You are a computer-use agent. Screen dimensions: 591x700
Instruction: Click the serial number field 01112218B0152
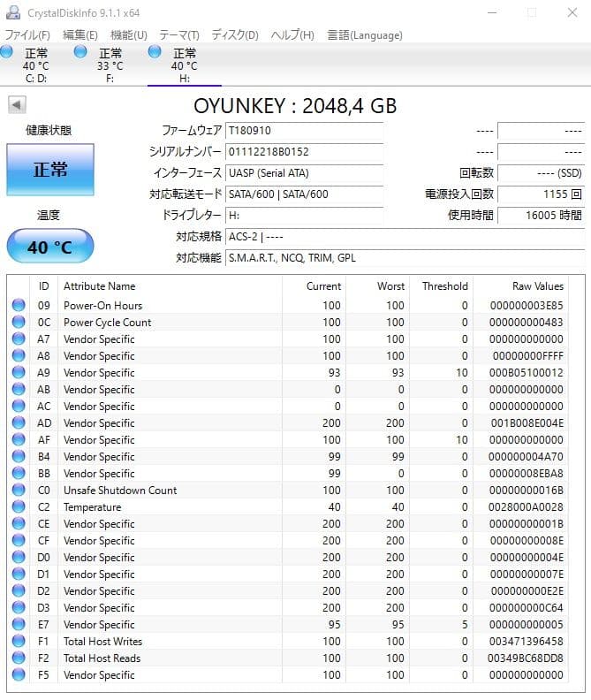pyautogui.click(x=305, y=152)
